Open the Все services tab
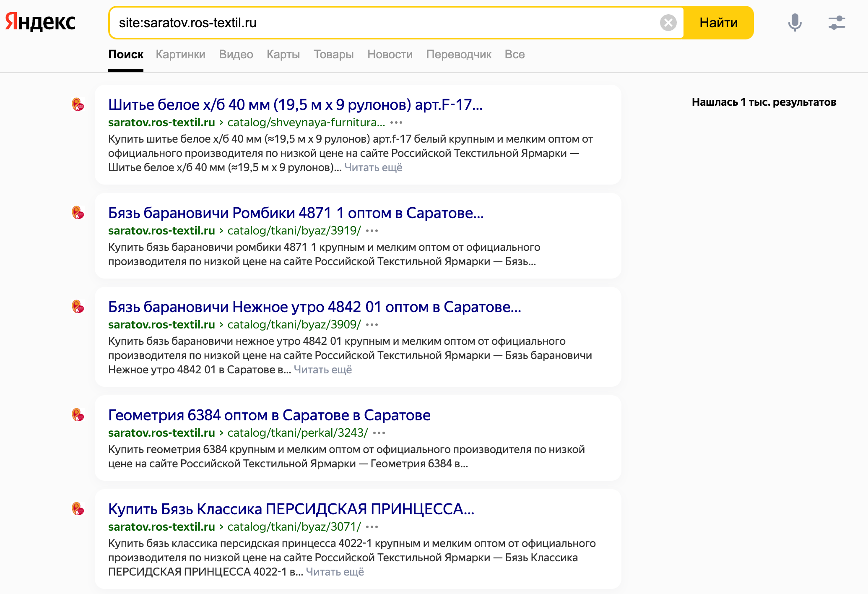The height and width of the screenshot is (594, 868). 515,55
